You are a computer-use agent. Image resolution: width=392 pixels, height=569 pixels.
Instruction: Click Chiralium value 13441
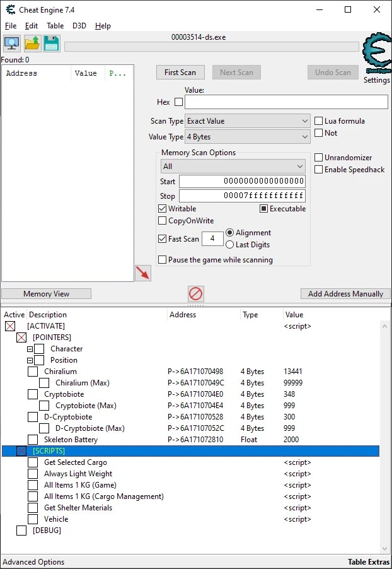coord(293,372)
